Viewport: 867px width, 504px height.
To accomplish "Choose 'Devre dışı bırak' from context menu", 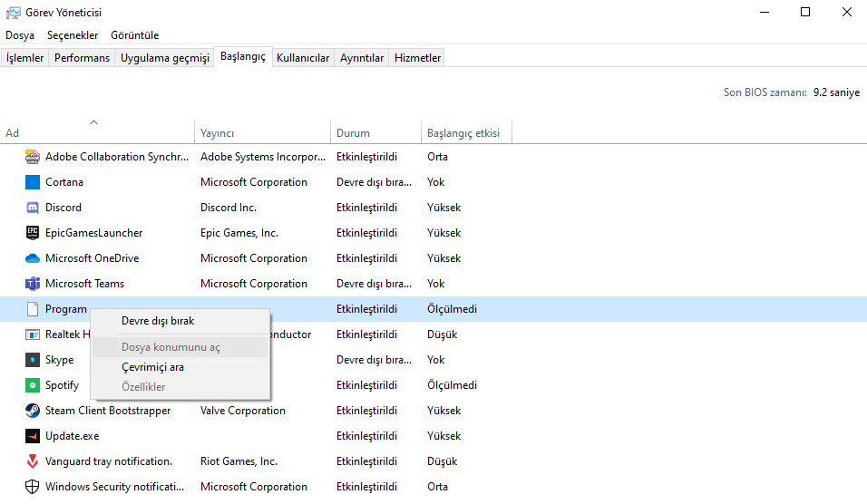I will click(158, 321).
